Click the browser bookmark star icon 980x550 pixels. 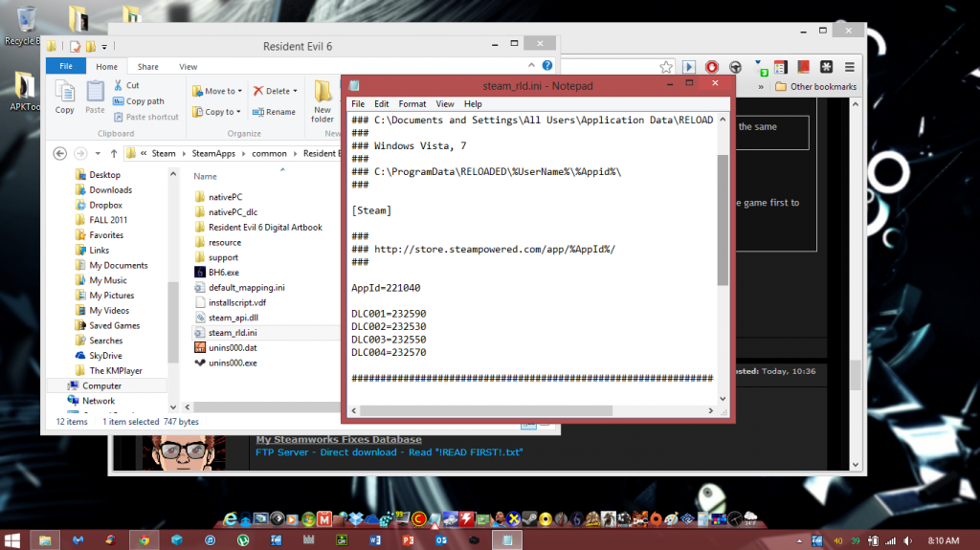click(x=666, y=67)
